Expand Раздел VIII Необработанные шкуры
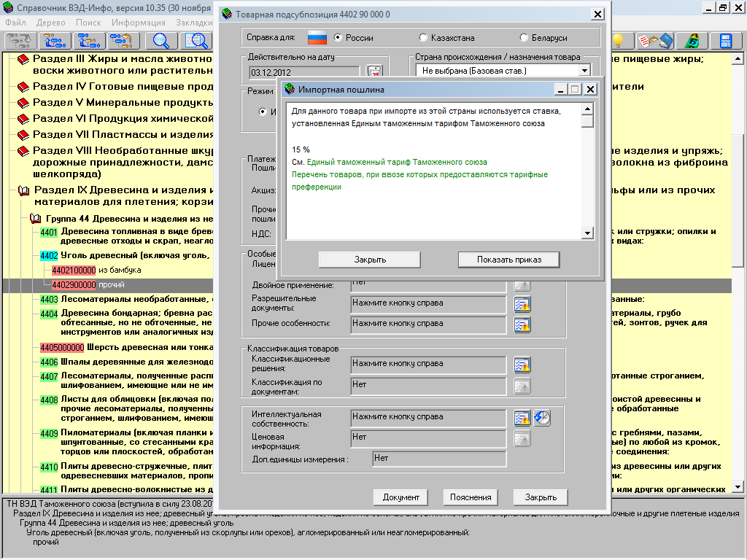The width and height of the screenshot is (747, 560). click(x=23, y=152)
